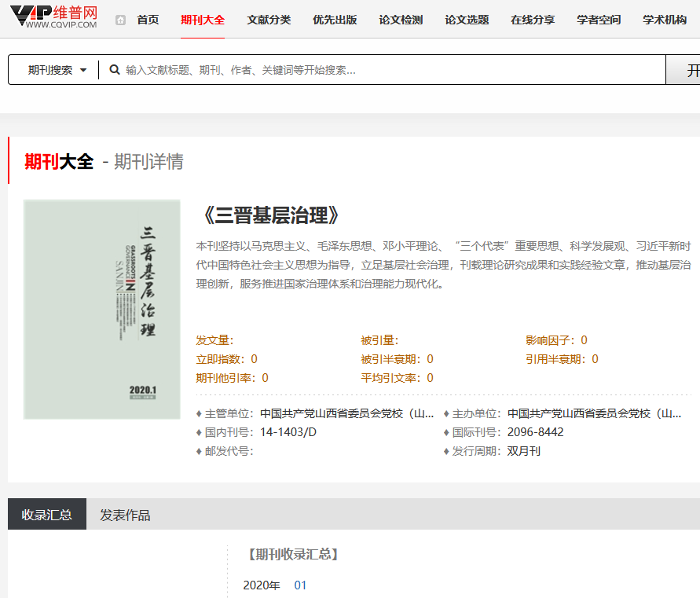Click the 期刊他引率 metric text
Viewport: 700px width, 598px height.
point(232,378)
